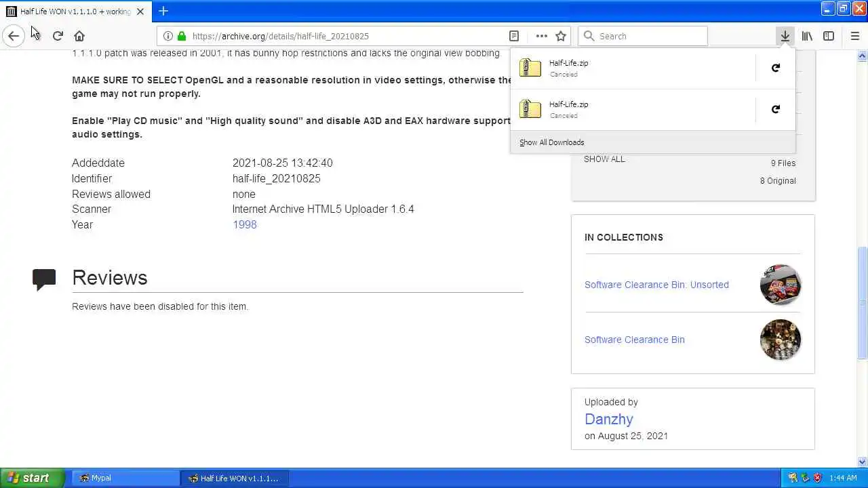Click the Addeddate value 2021-08-25 13:42:40
The image size is (868, 488).
pyautogui.click(x=283, y=163)
